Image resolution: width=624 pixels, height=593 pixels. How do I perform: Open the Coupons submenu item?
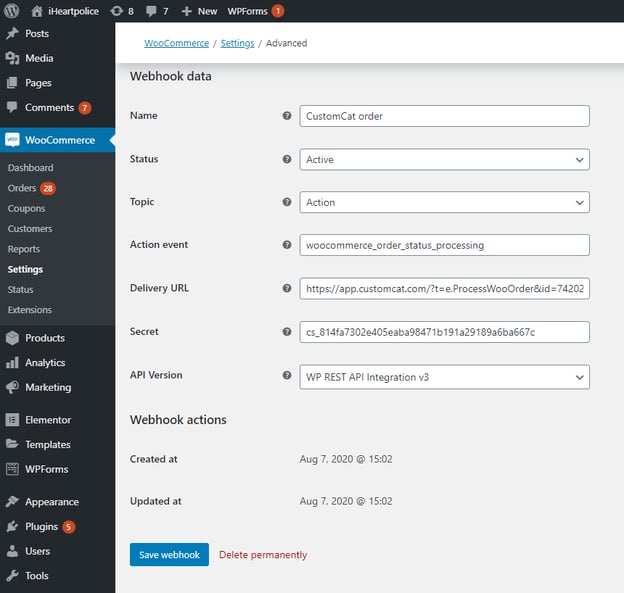26,208
